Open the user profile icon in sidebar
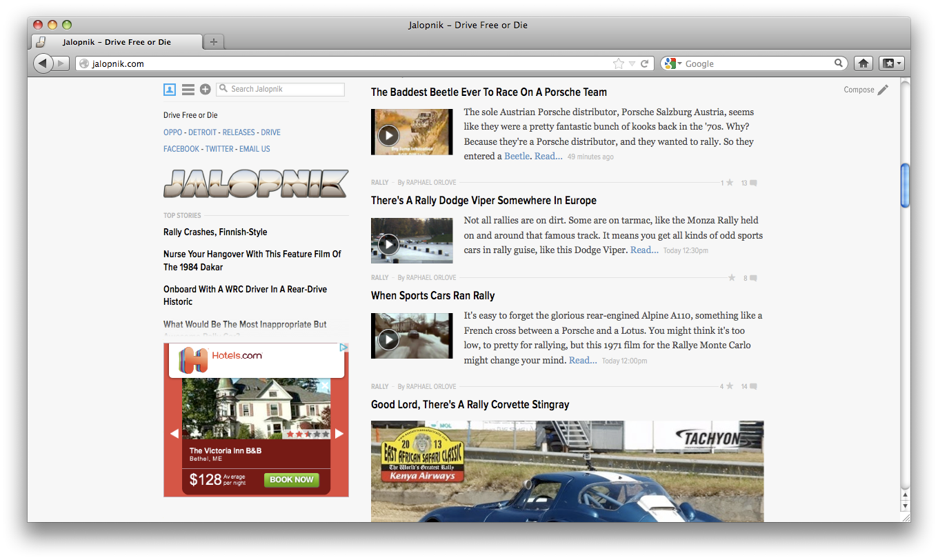Image resolution: width=938 pixels, height=560 pixels. coord(170,90)
